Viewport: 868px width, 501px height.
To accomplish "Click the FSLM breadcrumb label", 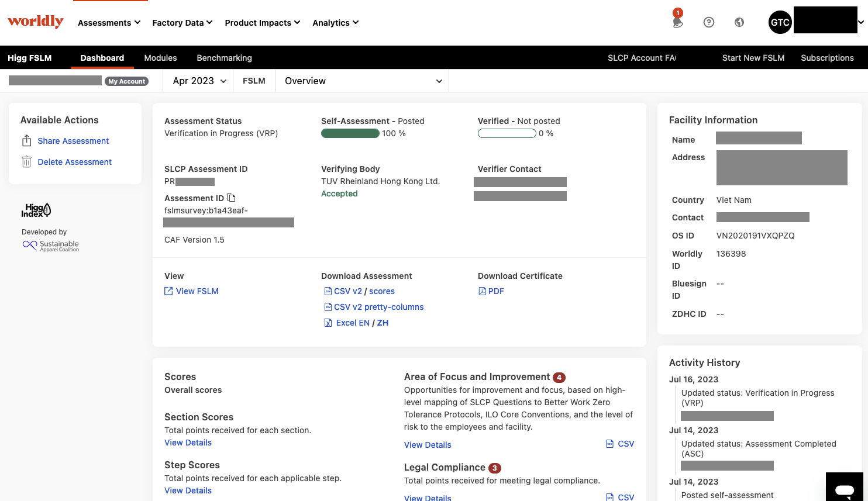I will click(254, 81).
